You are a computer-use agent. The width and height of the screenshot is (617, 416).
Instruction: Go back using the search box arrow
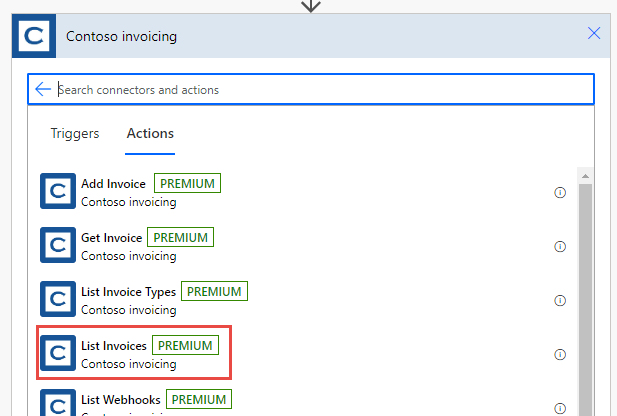pos(43,89)
